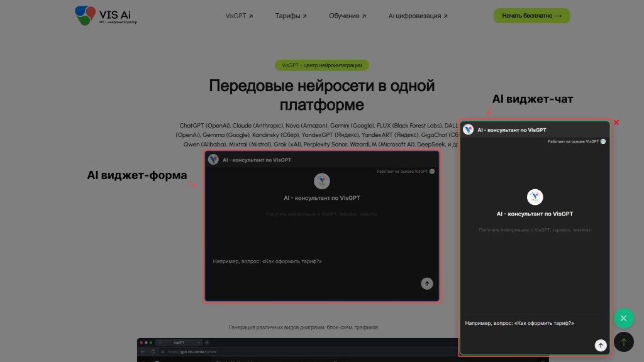
Task: Click the red X beside the chat widget
Action: [x=616, y=123]
